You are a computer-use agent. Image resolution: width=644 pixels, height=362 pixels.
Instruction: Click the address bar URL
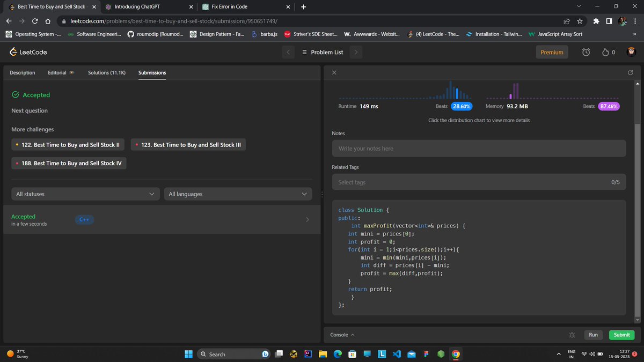[174, 21]
